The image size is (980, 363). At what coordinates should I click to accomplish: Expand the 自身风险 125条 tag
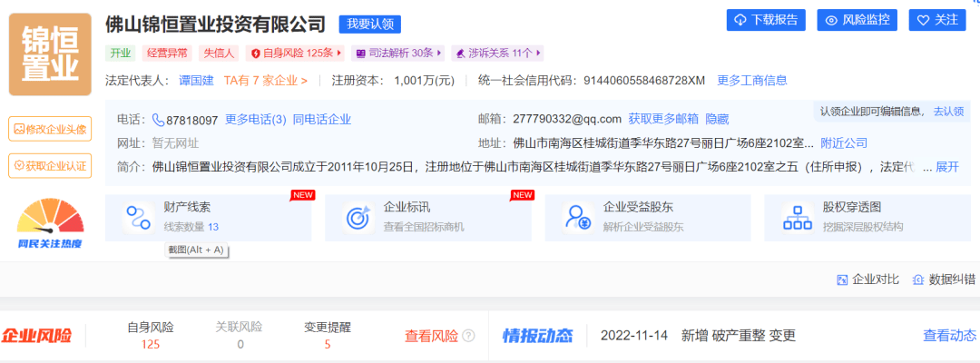tap(297, 54)
